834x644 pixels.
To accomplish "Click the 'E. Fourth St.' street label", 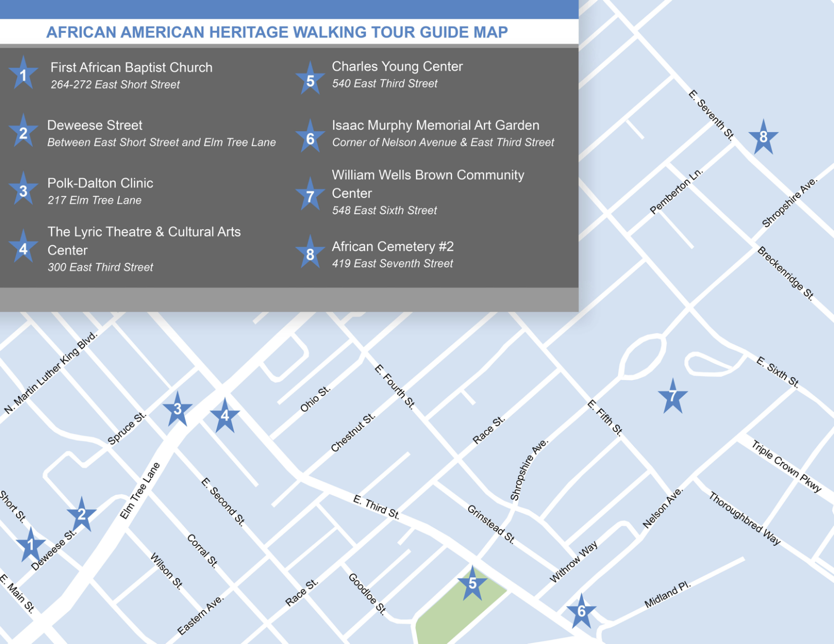I will click(x=395, y=387).
